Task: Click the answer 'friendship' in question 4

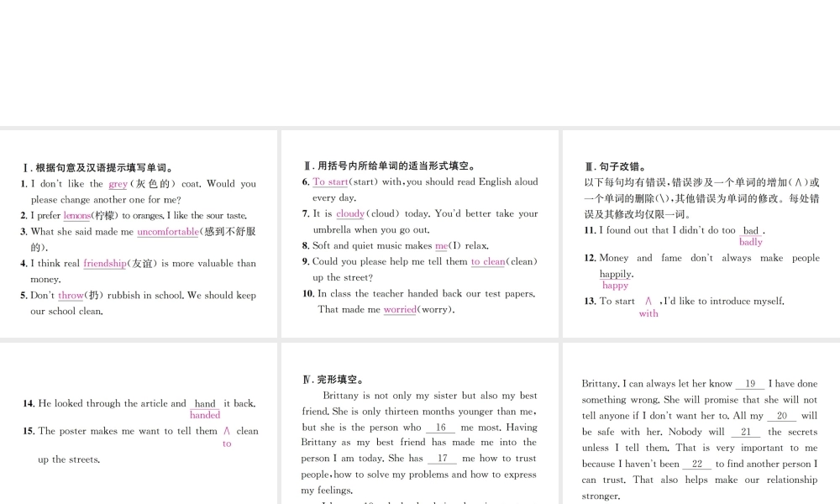Action: click(x=105, y=264)
